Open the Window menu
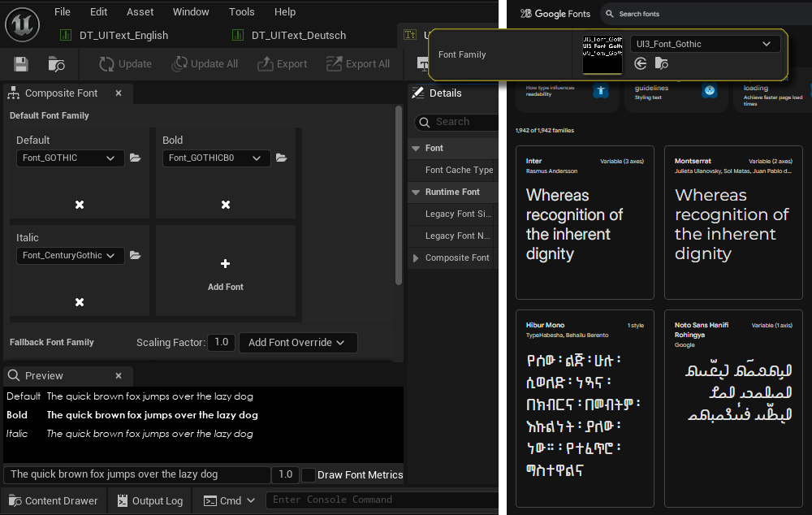The height and width of the screenshot is (515, 812). tap(191, 11)
